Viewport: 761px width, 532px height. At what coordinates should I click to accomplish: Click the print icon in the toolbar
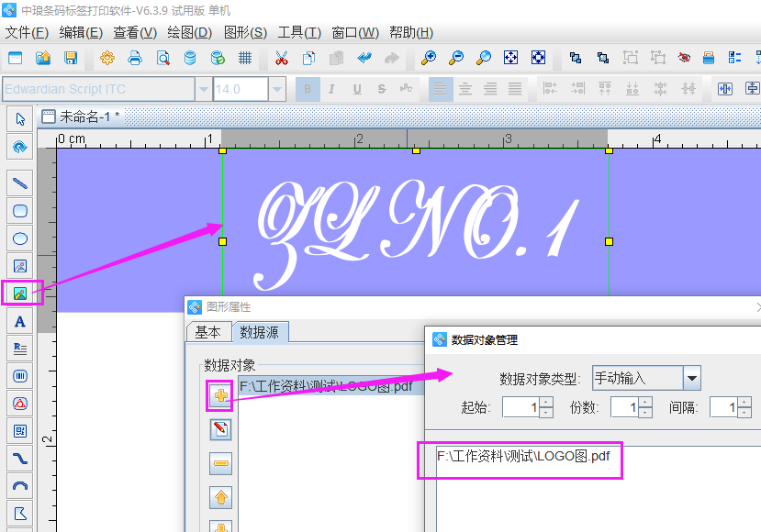pos(134,57)
